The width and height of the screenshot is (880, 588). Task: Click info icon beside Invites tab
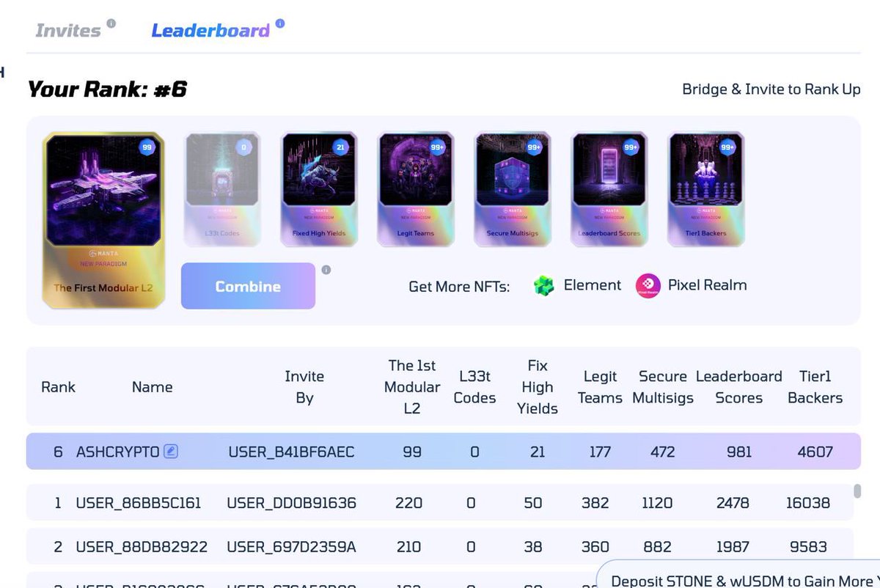point(111,23)
